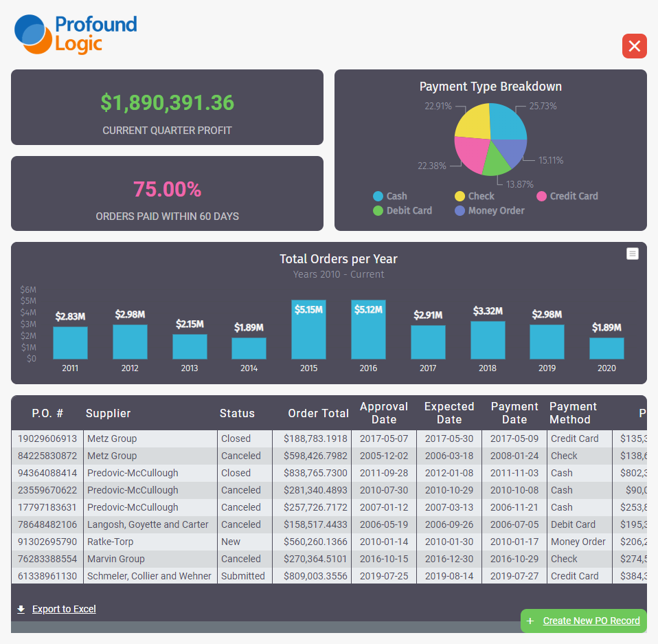Image resolution: width=658 pixels, height=644 pixels.
Task: Click the Create New PO Record button
Action: [x=591, y=621]
